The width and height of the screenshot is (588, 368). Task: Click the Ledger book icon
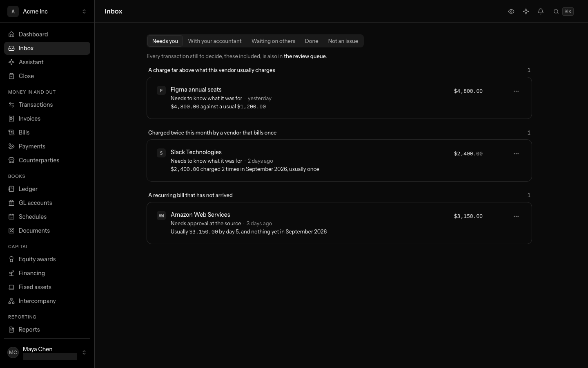tap(11, 189)
